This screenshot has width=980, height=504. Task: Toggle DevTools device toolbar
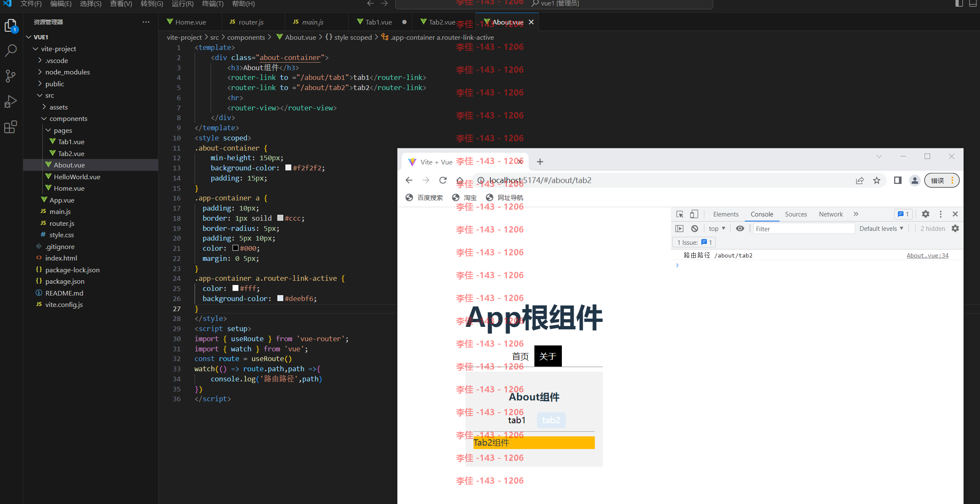(694, 214)
